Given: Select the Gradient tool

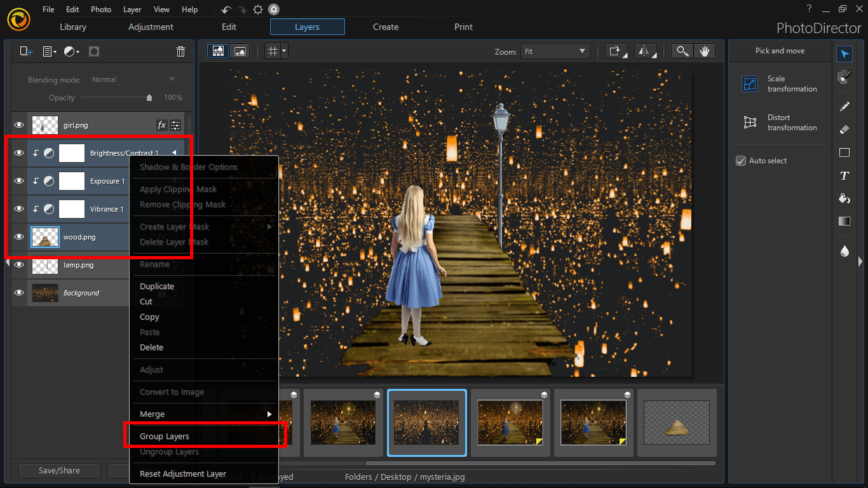Looking at the screenshot, I should [844, 221].
